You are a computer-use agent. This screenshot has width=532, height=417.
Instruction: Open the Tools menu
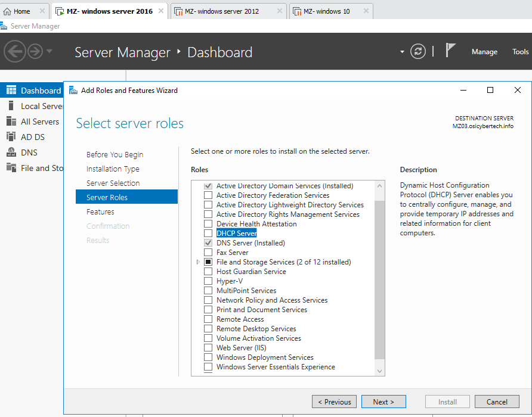coord(520,52)
